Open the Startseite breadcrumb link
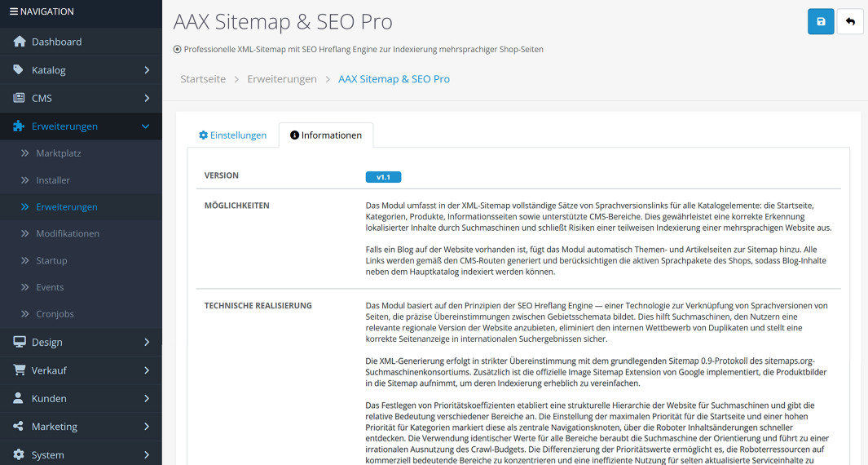 203,79
